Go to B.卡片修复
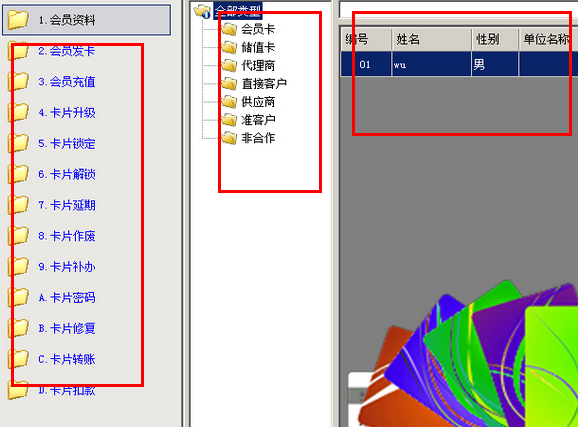 (67, 328)
